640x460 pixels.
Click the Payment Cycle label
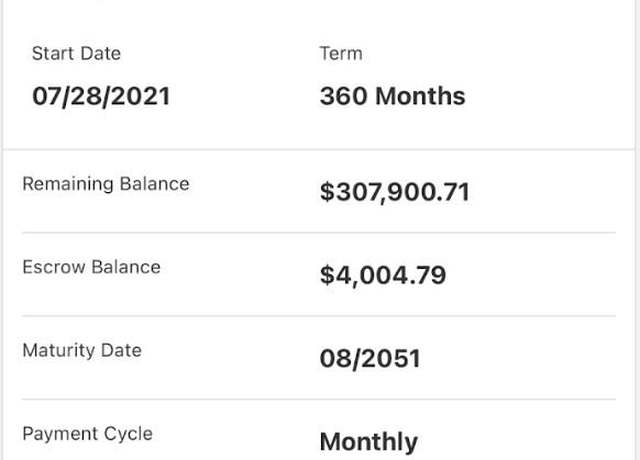pos(87,433)
